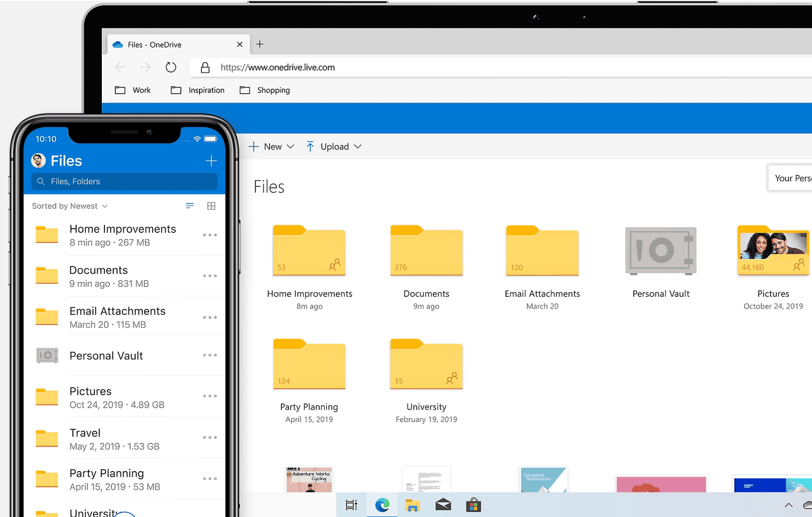812x517 pixels.
Task: Open Pictures row on phone
Action: pyautogui.click(x=124, y=397)
